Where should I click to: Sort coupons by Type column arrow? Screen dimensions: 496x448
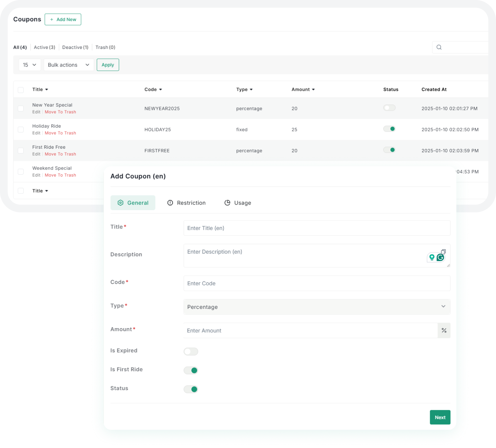[x=251, y=90]
